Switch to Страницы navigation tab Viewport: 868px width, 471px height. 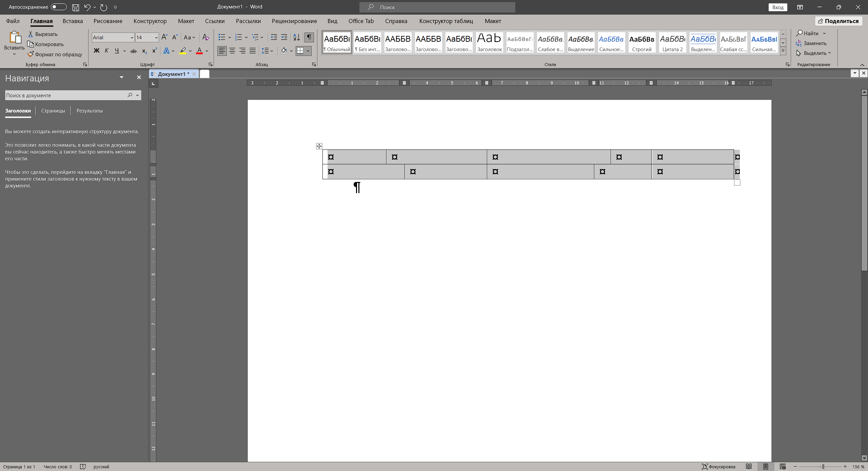pos(53,111)
